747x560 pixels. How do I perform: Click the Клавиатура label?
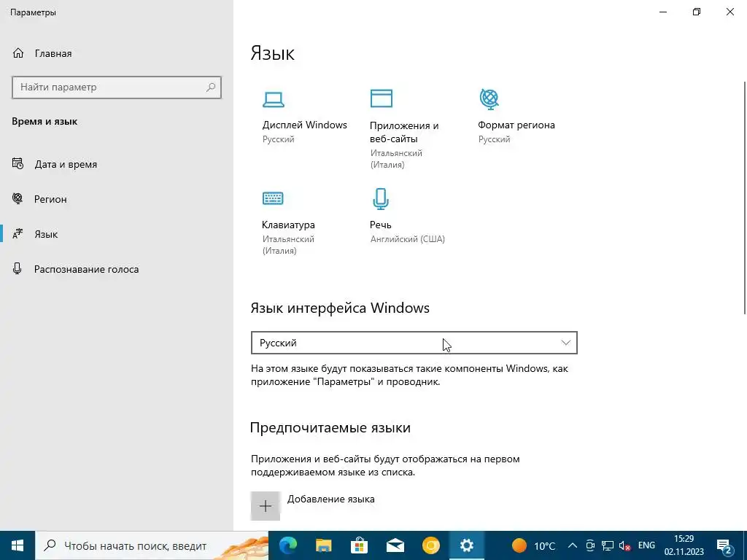(288, 225)
